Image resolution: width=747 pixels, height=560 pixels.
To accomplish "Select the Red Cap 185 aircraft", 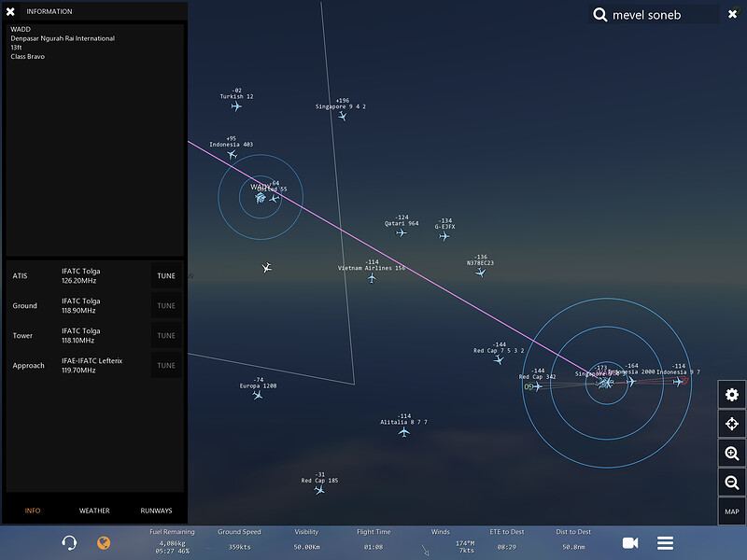I will pyautogui.click(x=319, y=490).
